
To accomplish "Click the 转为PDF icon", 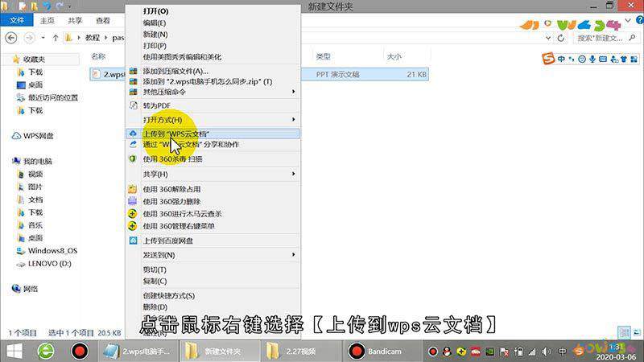I will tap(133, 105).
